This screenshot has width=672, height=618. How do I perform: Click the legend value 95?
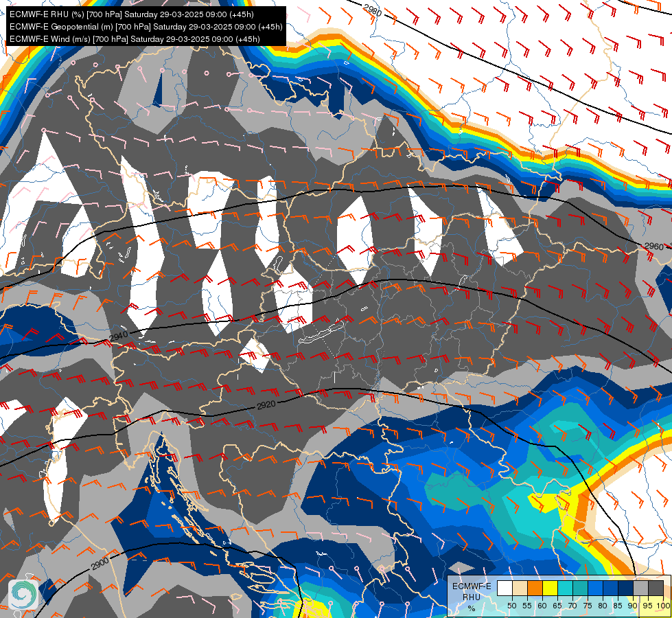(647, 606)
